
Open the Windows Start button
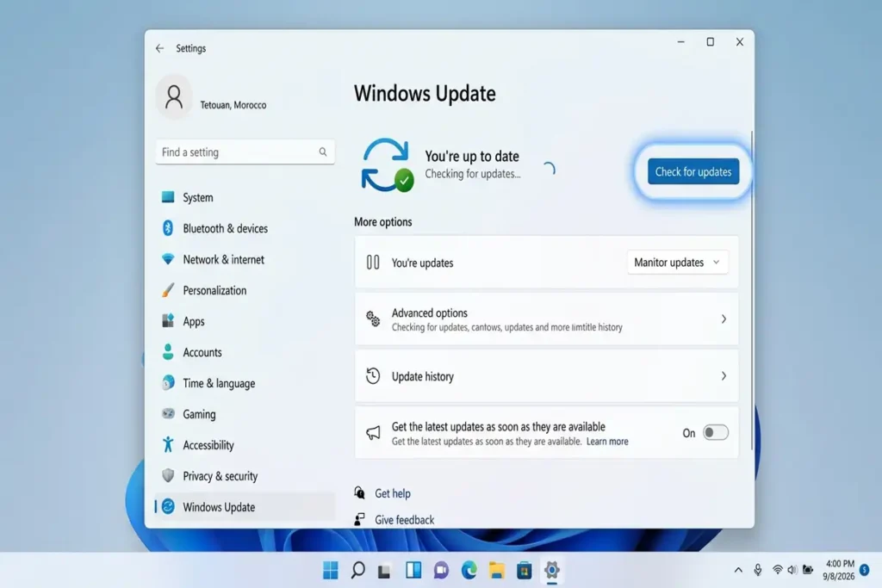(x=331, y=570)
